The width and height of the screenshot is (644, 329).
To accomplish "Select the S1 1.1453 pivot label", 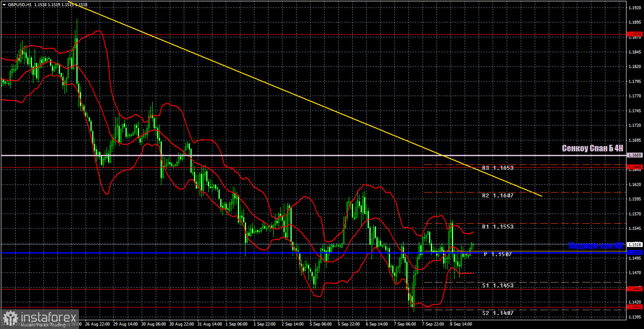I will (498, 286).
